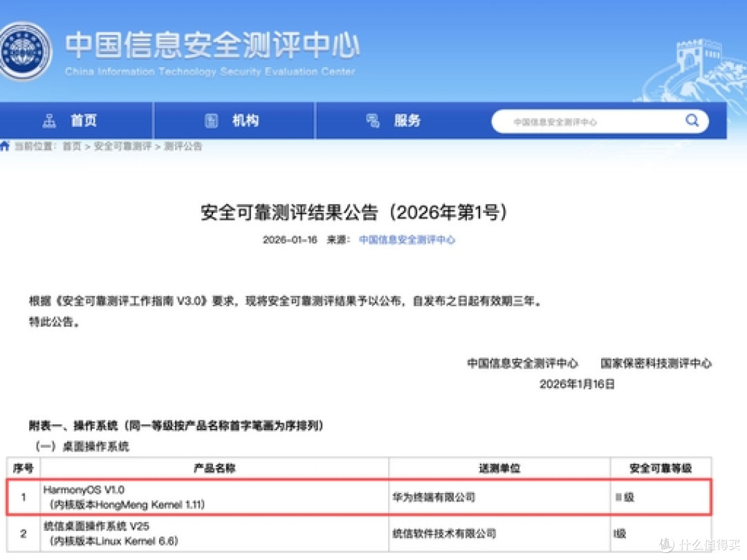Click the CNITSEC round emblem logo

[25, 50]
